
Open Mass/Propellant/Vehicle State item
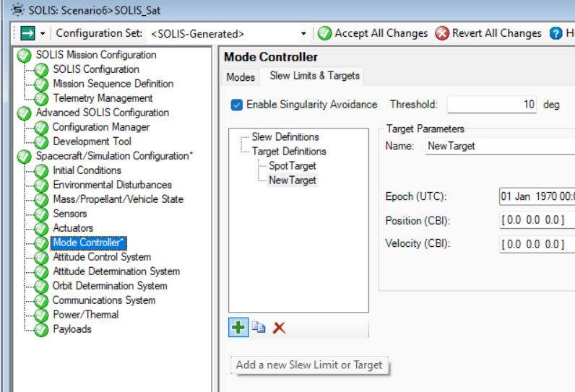[x=118, y=199]
